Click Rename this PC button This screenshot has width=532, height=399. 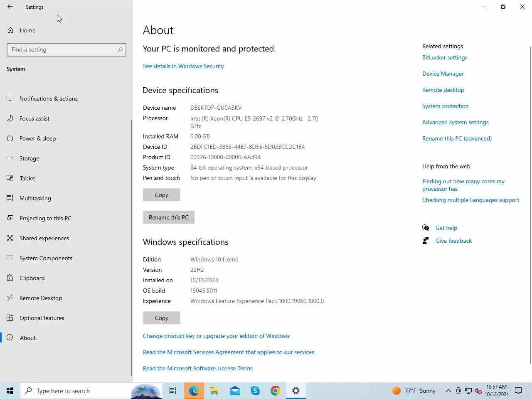coord(169,217)
